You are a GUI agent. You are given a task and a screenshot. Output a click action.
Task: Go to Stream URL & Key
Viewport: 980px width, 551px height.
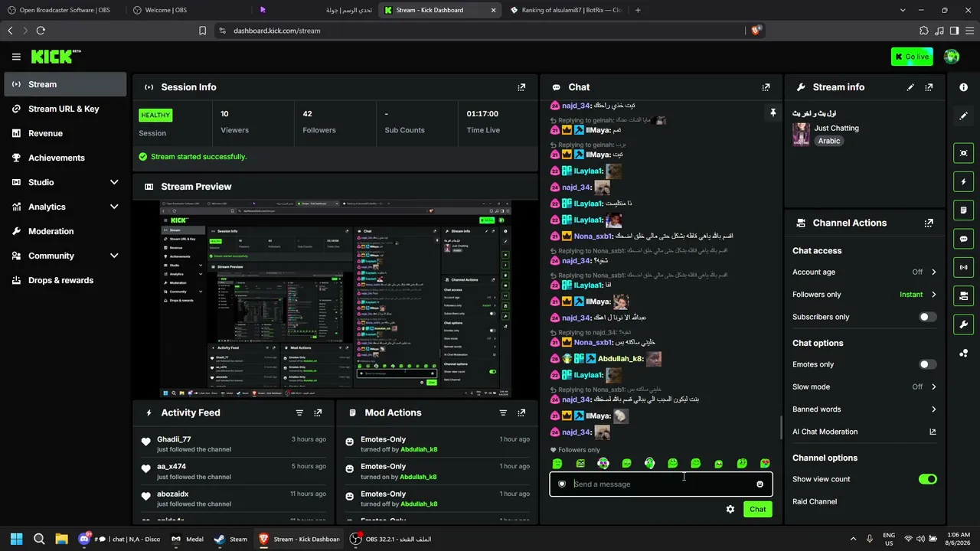coord(65,109)
